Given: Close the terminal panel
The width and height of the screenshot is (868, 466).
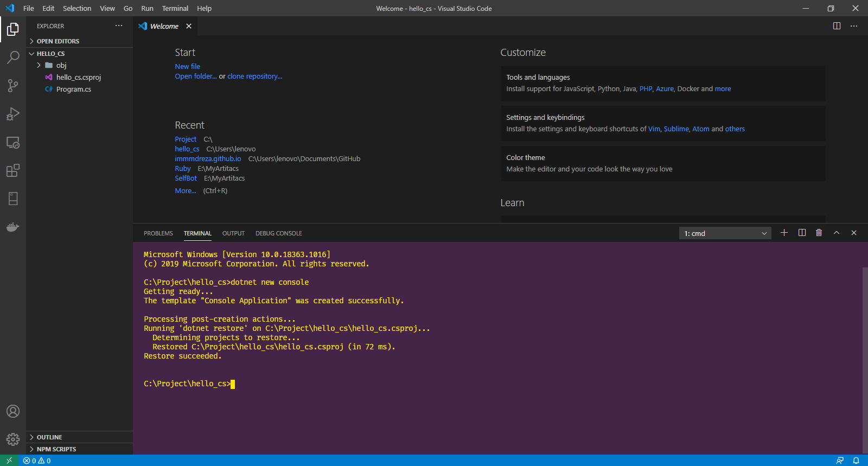Looking at the screenshot, I should (854, 233).
